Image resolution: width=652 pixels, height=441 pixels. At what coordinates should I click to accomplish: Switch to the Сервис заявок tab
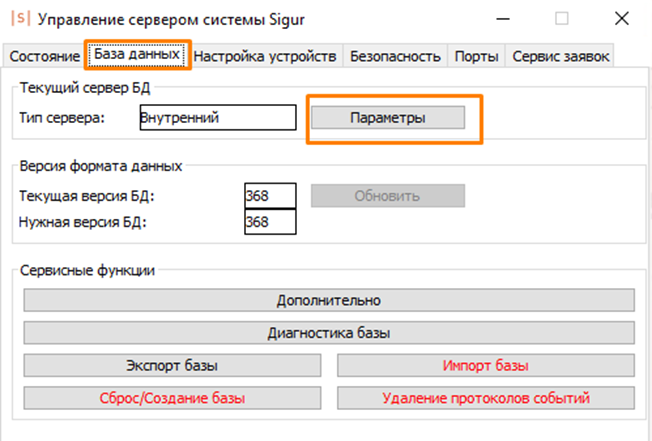[x=559, y=56]
